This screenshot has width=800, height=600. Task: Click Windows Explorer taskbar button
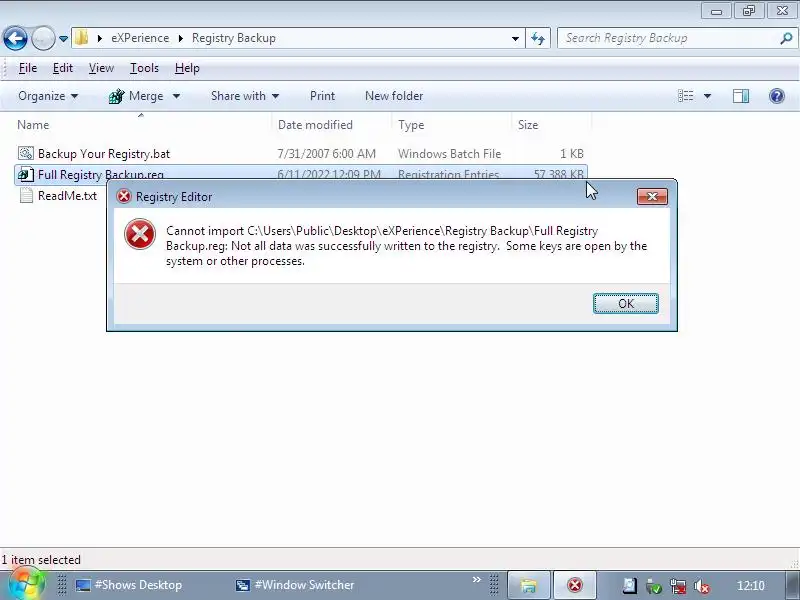[x=529, y=585]
